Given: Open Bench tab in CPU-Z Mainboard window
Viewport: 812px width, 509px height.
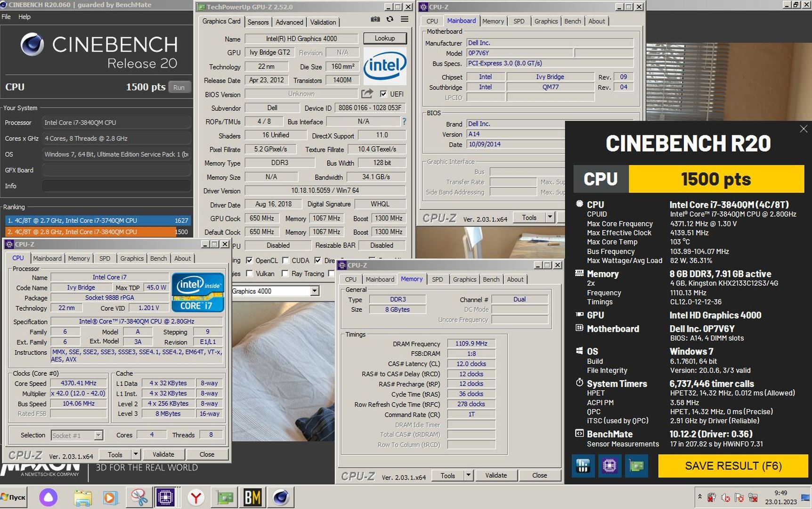Looking at the screenshot, I should pos(573,21).
